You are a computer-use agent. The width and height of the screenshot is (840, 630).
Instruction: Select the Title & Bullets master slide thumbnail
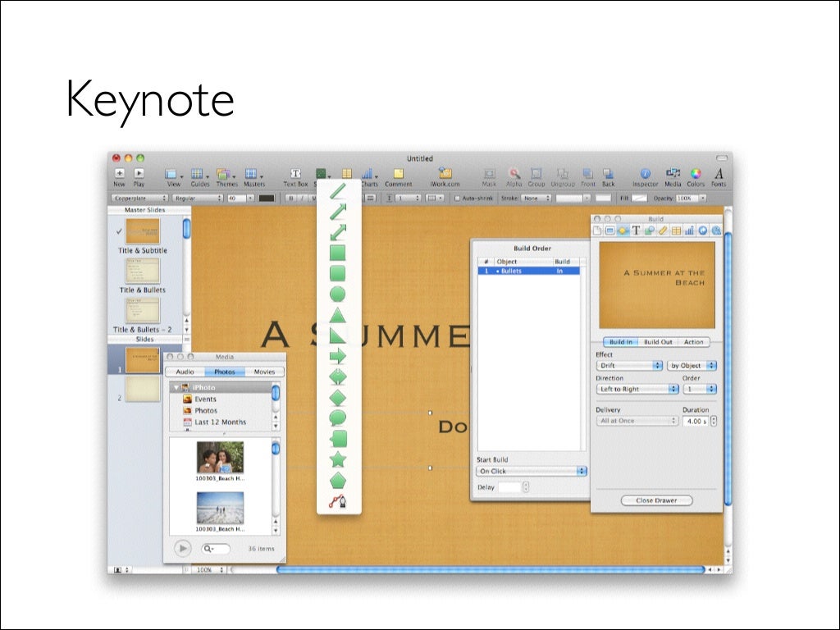[142, 271]
